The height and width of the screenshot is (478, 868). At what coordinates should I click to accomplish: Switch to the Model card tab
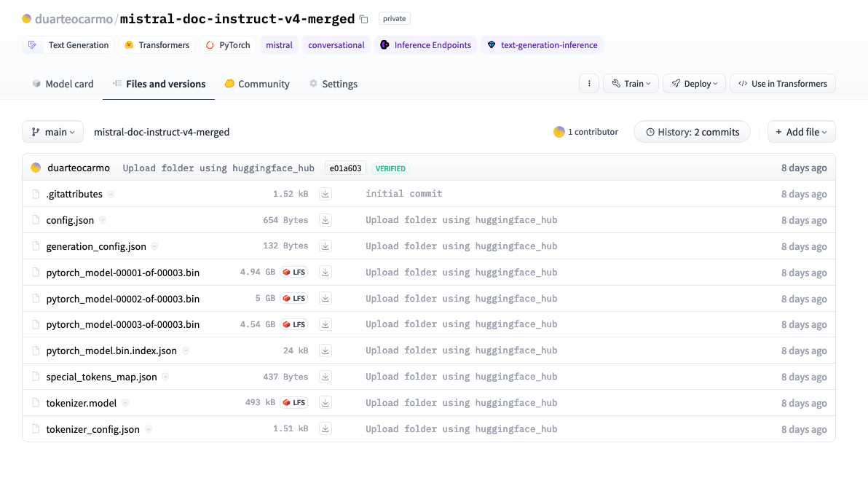[63, 84]
